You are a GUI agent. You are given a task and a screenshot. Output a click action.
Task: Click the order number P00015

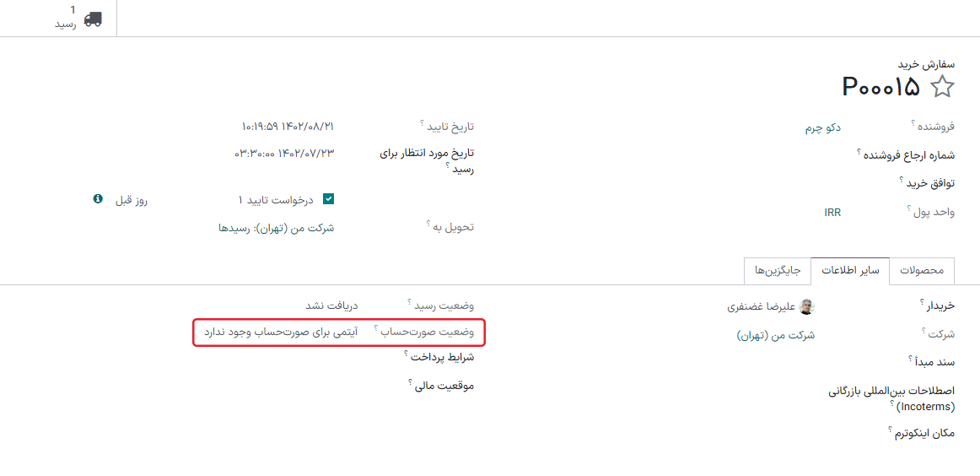tap(881, 88)
